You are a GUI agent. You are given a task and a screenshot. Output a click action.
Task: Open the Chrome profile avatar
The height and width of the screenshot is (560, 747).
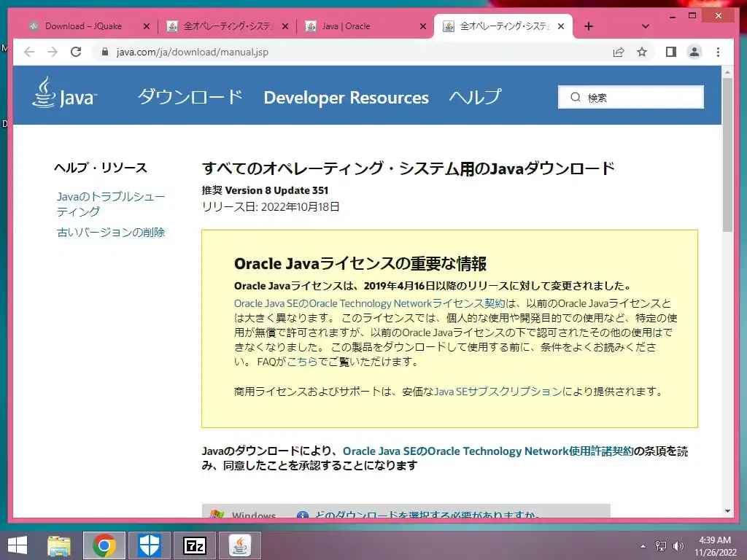[x=694, y=52]
